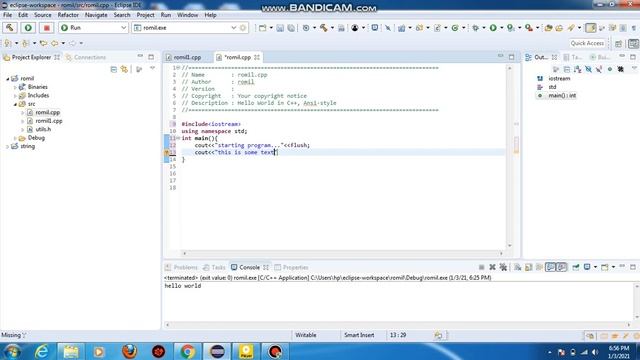The width and height of the screenshot is (640, 360).
Task: Switch to the Connections view tab
Action: pos(86,58)
